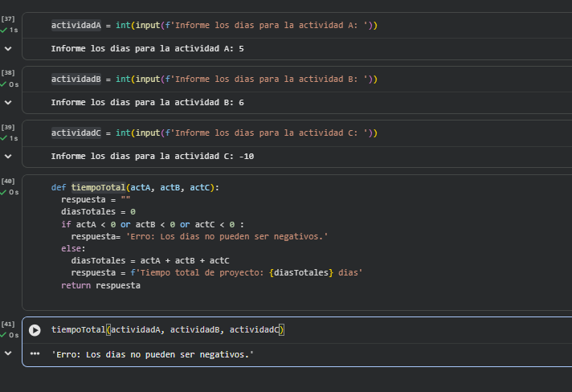Image resolution: width=572 pixels, height=392 pixels.
Task: Open output options menu for cell 41
Action: click(35, 353)
